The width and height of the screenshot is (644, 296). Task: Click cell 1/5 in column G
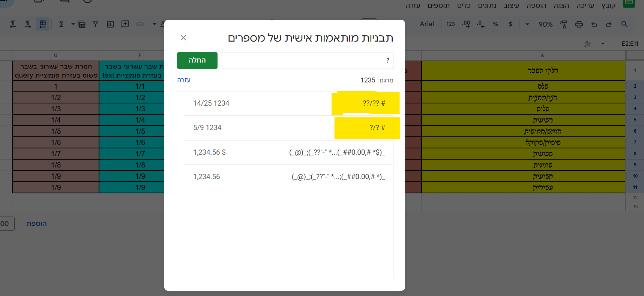[56, 131]
